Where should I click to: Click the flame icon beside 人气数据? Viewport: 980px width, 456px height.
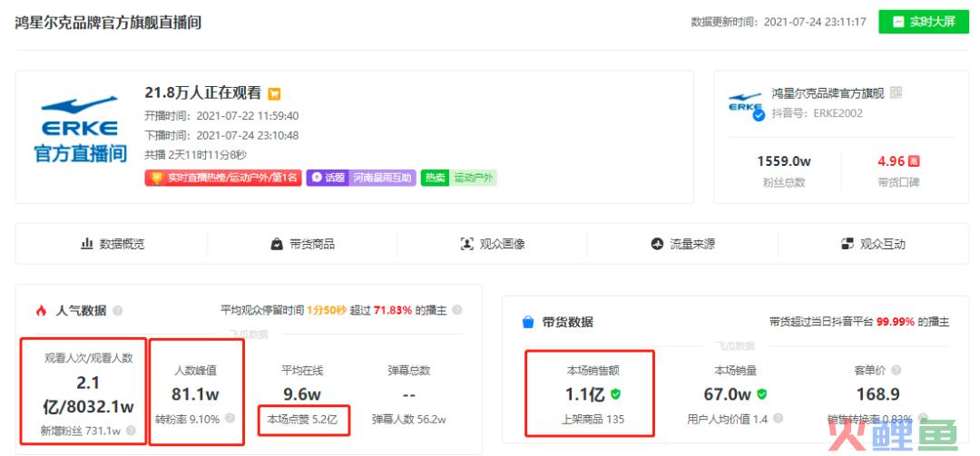41,310
